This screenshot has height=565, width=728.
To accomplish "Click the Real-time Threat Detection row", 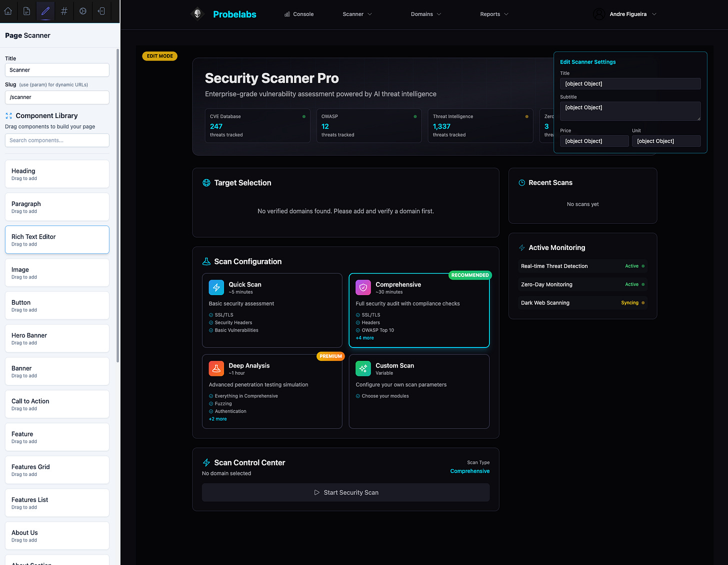I will pos(582,266).
